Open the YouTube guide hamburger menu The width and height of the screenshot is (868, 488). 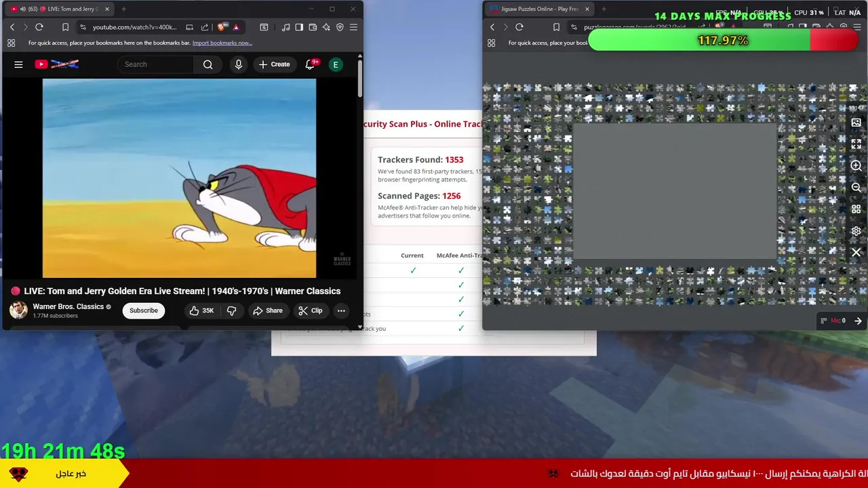pos(18,64)
